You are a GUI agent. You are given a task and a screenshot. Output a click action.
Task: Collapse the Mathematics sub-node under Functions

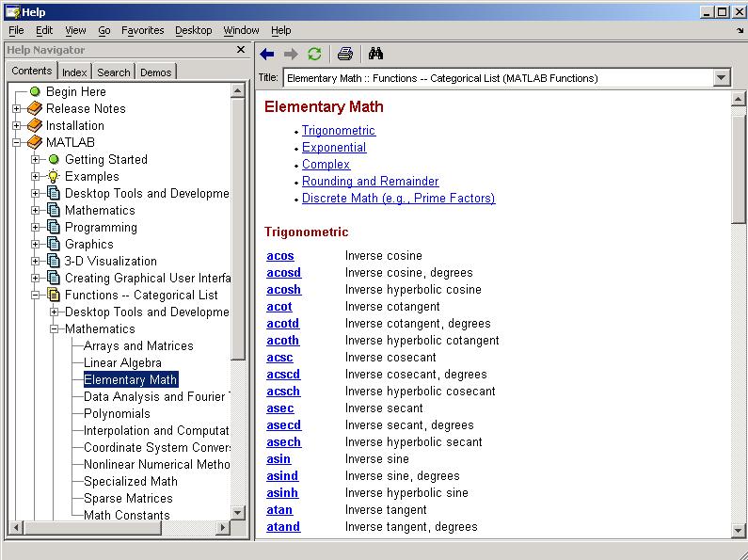[55, 328]
